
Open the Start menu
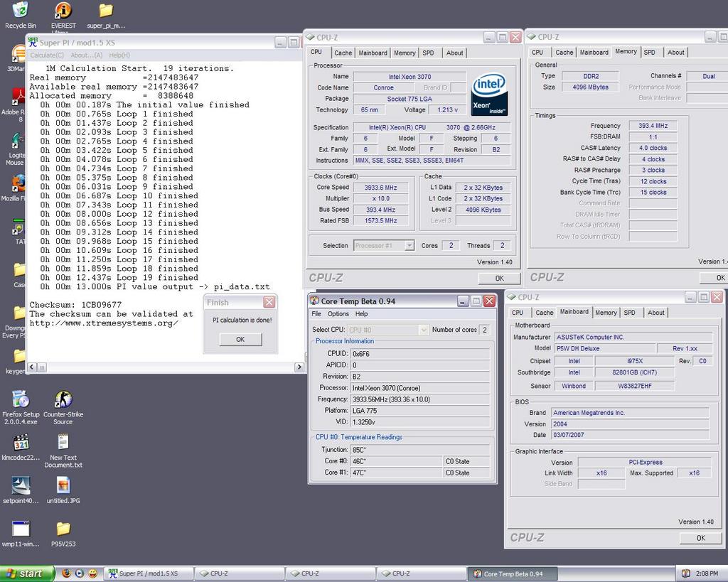[x=26, y=573]
